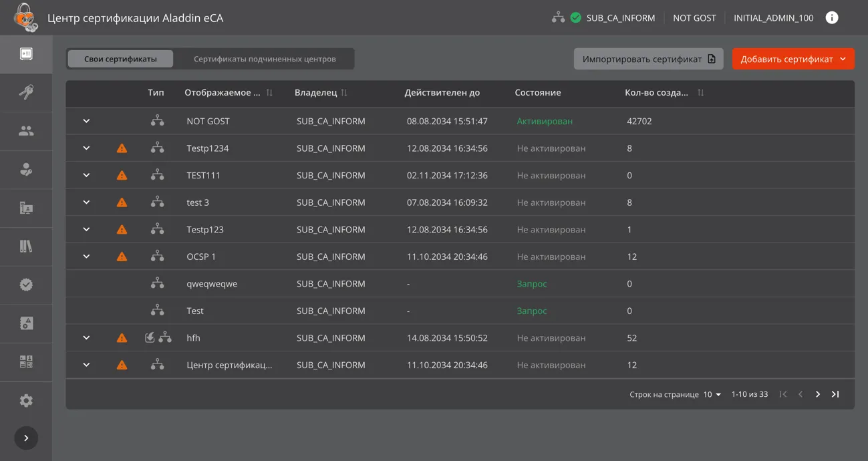Click the date 08.08.2034 15:51:47

(x=447, y=122)
